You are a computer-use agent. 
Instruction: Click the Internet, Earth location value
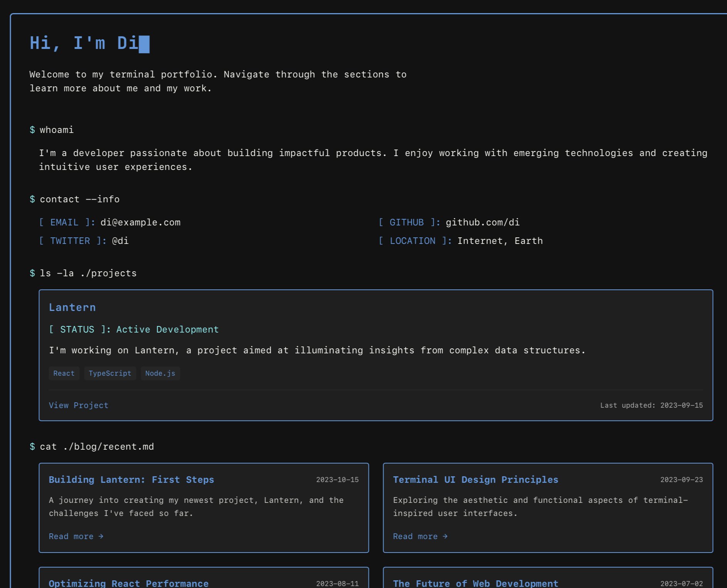[x=500, y=241]
